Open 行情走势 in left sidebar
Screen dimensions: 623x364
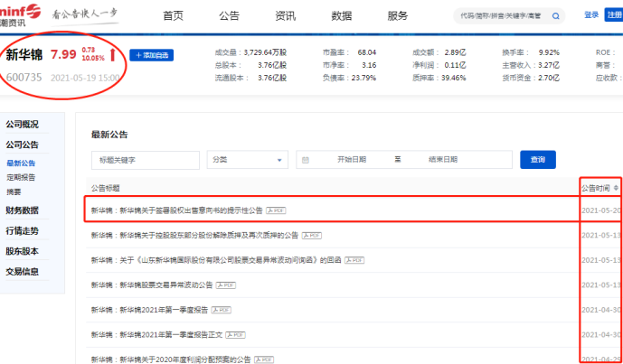click(x=23, y=230)
